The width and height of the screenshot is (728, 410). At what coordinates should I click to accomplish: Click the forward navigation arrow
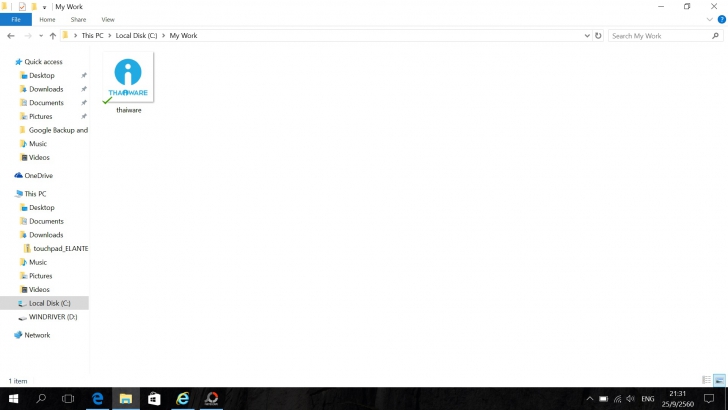click(28, 36)
